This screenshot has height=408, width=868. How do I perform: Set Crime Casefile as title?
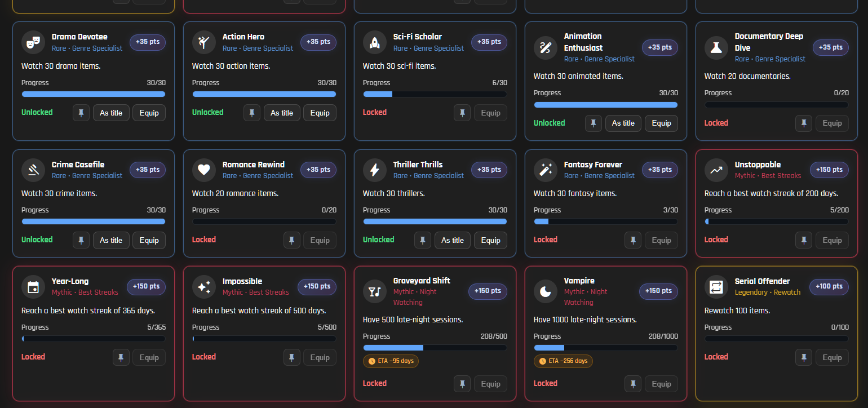[111, 240]
